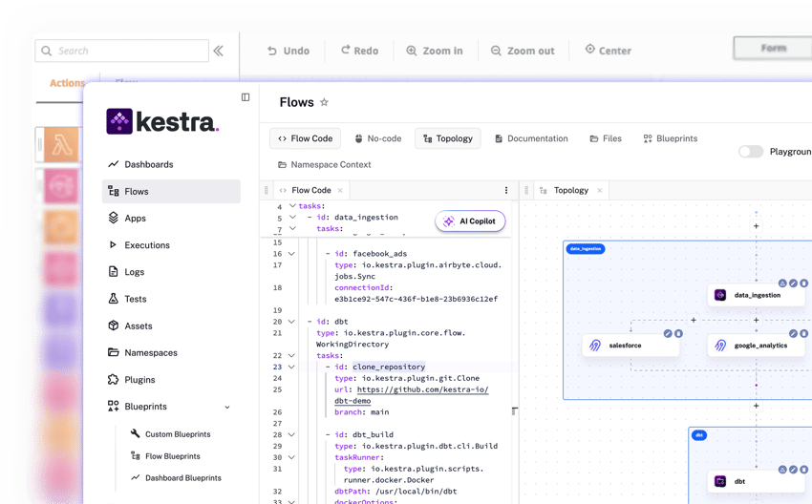Open Flow Blueprints in the sidebar
This screenshot has width=812, height=504.
point(172,456)
